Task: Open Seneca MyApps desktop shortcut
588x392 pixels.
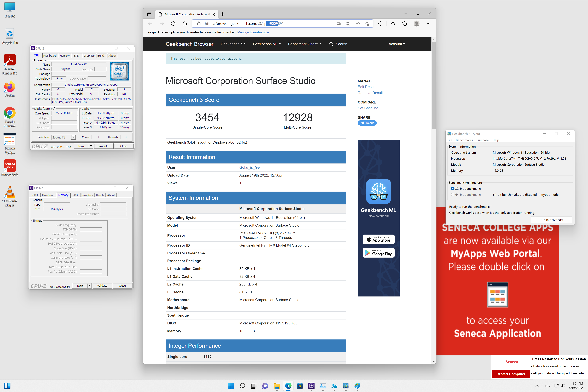Action: coord(10,143)
